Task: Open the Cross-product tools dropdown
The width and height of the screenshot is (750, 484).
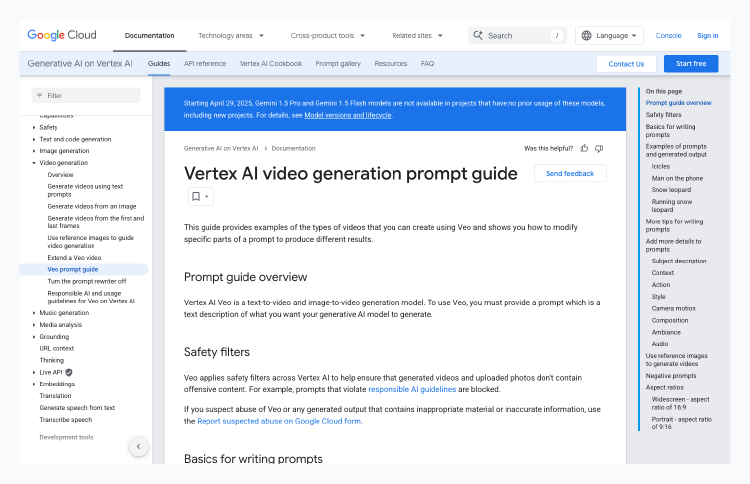Action: click(328, 35)
